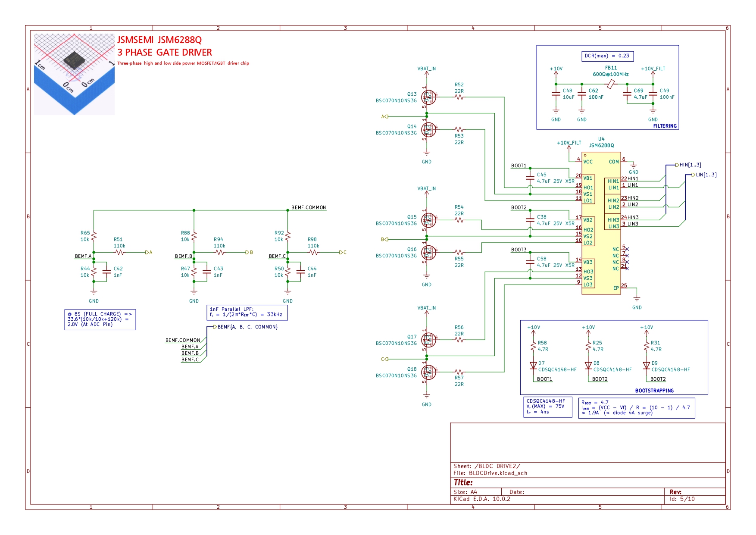
Task: Click the 'File: BLDCDrive.kicad_sch' text
Action: point(490,473)
